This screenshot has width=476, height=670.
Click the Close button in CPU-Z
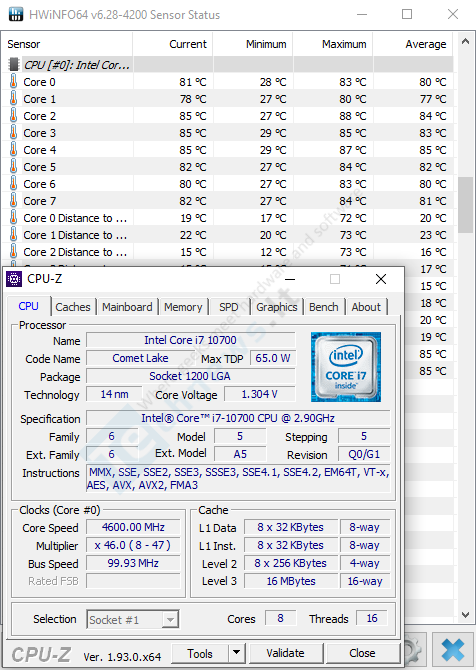pos(362,653)
